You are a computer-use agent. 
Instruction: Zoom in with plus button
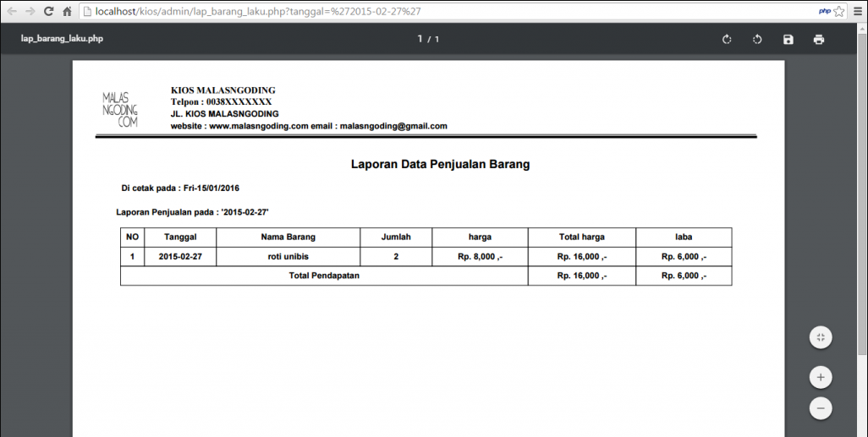821,377
